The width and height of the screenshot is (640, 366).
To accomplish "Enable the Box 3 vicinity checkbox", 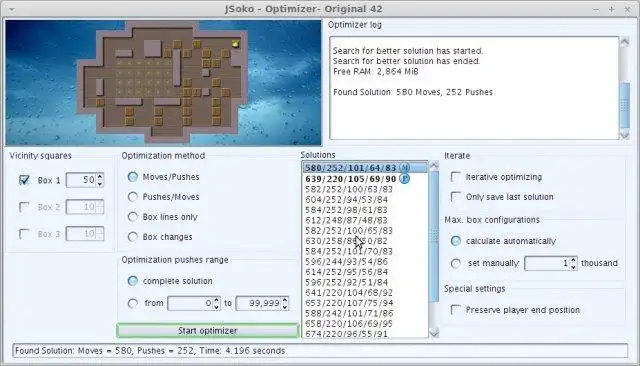I will pos(24,234).
